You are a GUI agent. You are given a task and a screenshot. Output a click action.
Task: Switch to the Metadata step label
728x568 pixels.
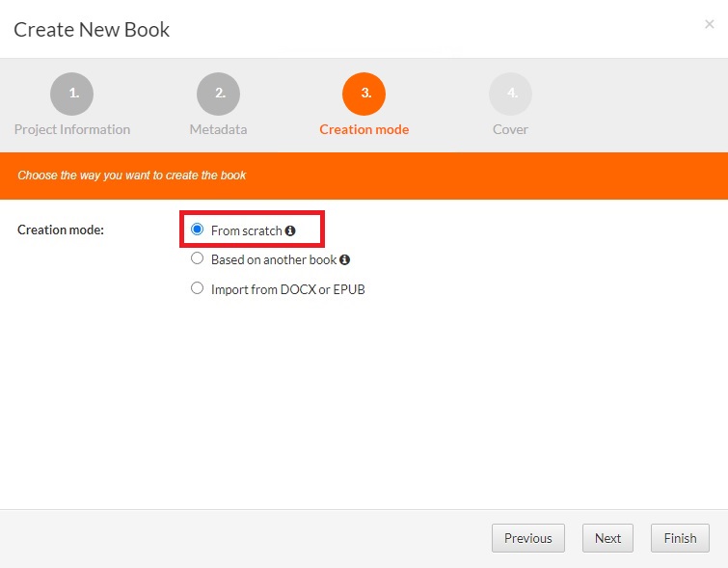point(218,129)
